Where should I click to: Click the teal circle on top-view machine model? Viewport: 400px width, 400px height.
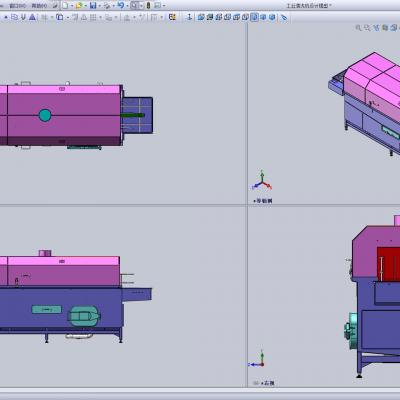click(x=45, y=115)
